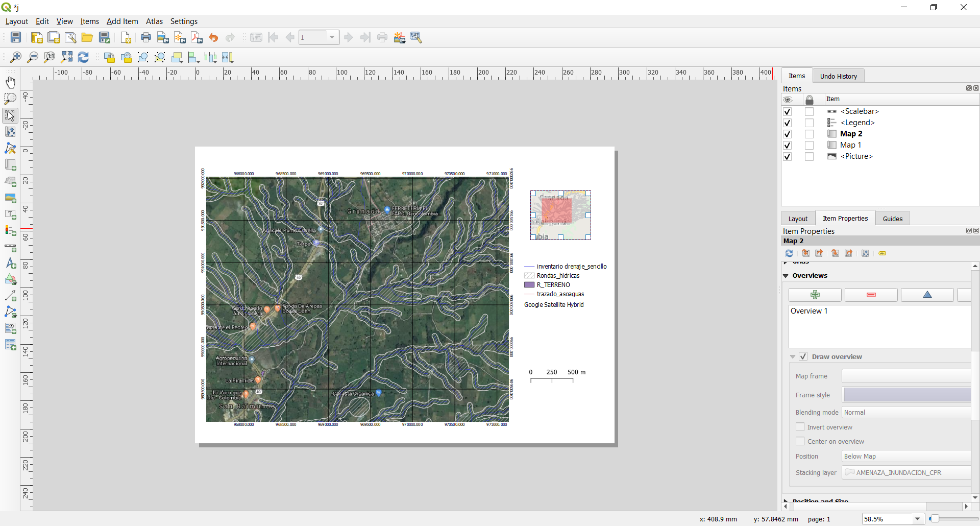This screenshot has width=980, height=526.
Task: Click the Print Layout icon
Action: (146, 37)
